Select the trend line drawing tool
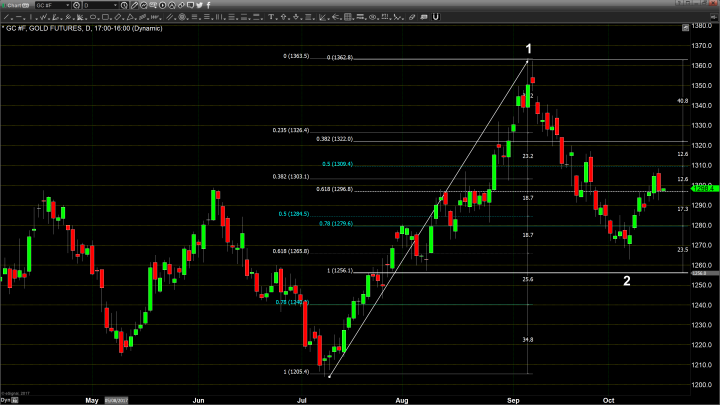The width and height of the screenshot is (720, 405). coord(7,17)
